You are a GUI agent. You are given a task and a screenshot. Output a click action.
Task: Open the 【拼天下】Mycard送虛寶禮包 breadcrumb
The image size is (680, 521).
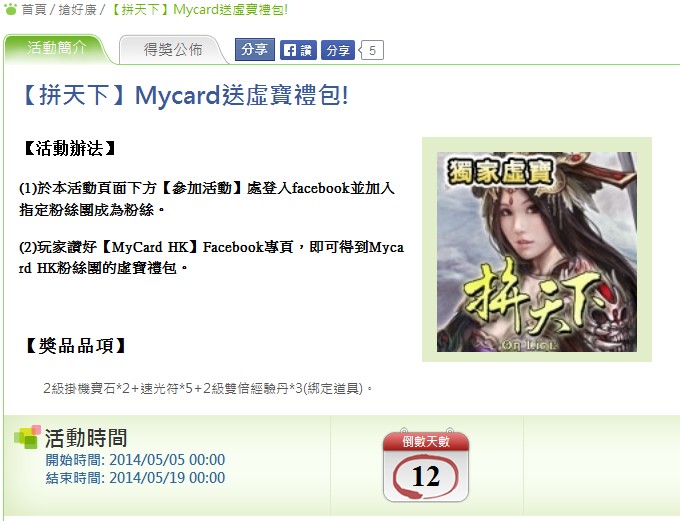tap(198, 10)
